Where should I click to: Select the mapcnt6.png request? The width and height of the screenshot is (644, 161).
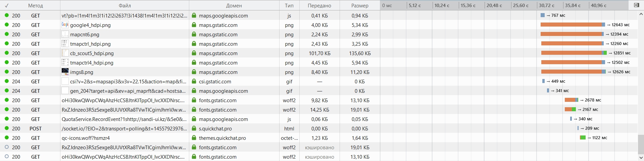point(85,34)
